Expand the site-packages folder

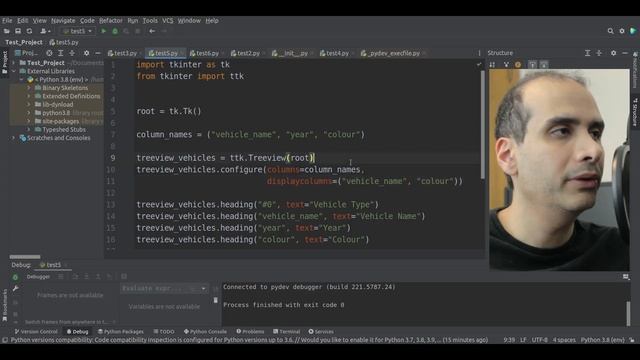[29, 121]
